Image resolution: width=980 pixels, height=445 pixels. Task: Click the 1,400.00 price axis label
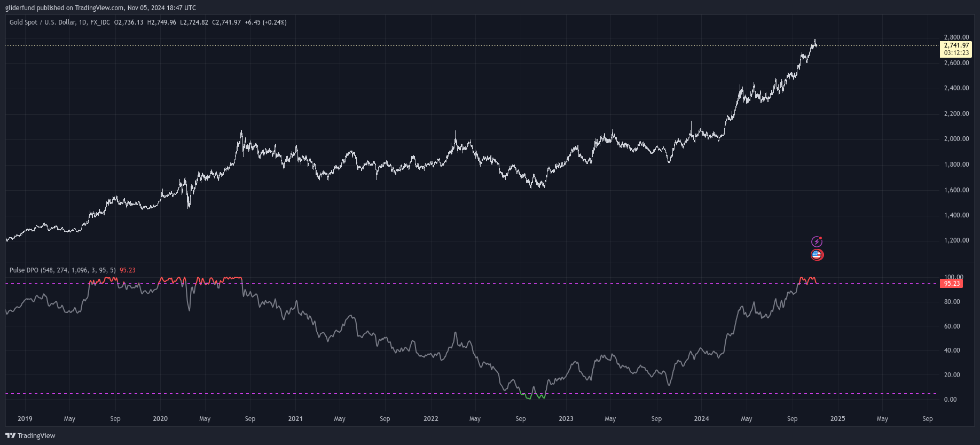pyautogui.click(x=956, y=215)
